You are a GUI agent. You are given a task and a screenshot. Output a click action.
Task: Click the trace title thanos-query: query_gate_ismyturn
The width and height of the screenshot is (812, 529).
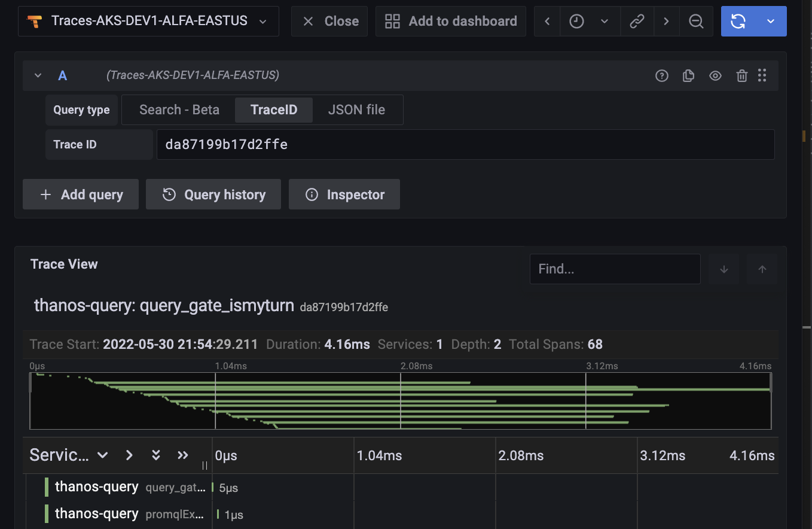(x=164, y=306)
